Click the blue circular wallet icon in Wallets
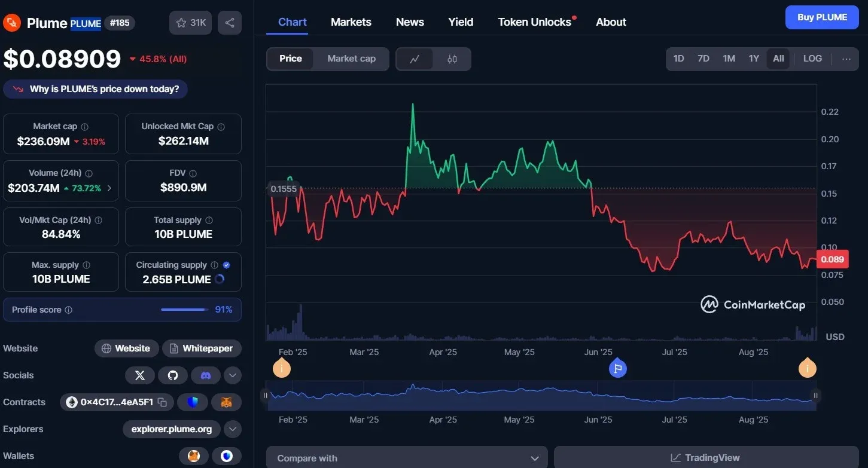The height and width of the screenshot is (468, 868). 227,456
